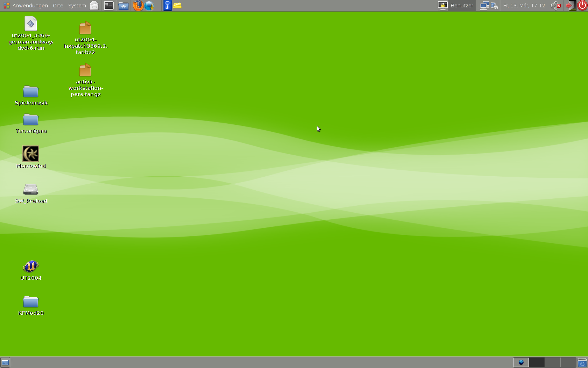Switch to the second workspace

point(537,362)
